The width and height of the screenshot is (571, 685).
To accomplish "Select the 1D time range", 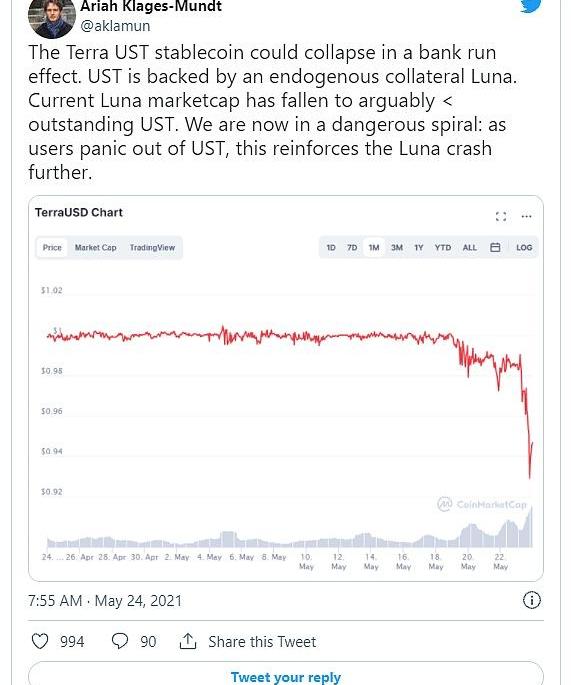I will click(x=331, y=248).
